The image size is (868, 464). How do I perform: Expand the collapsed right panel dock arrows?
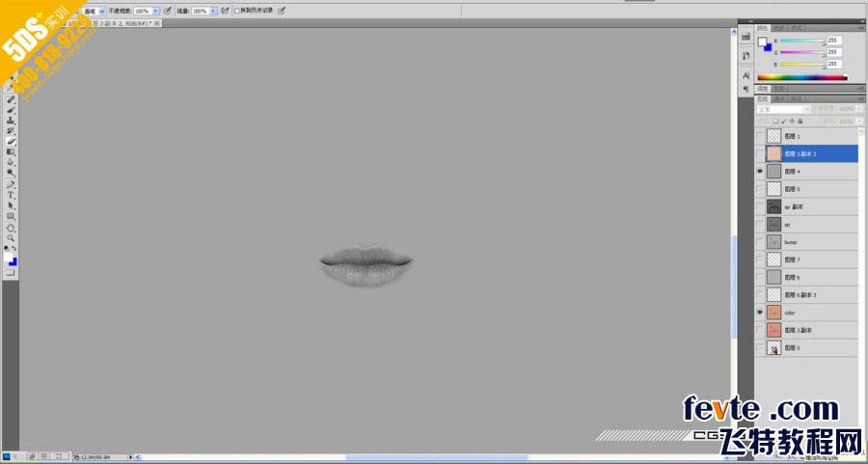[x=750, y=21]
